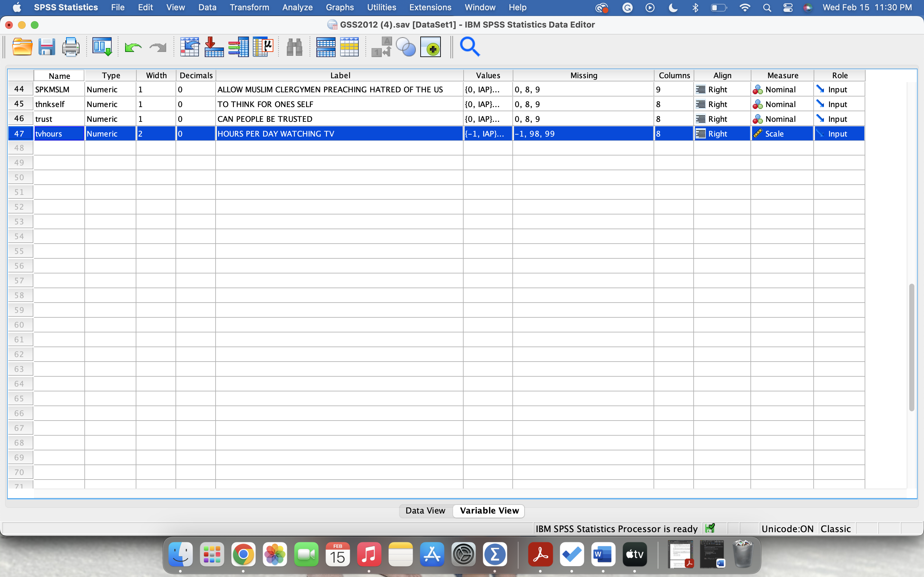Click the Go to Case icon
This screenshot has width=924, height=577.
[190, 47]
